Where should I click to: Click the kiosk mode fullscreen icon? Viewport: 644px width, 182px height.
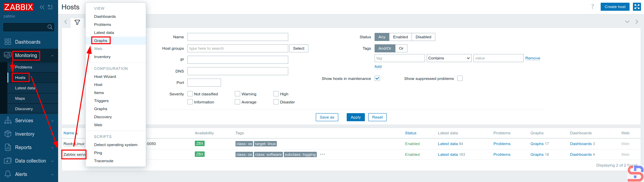[x=637, y=7]
